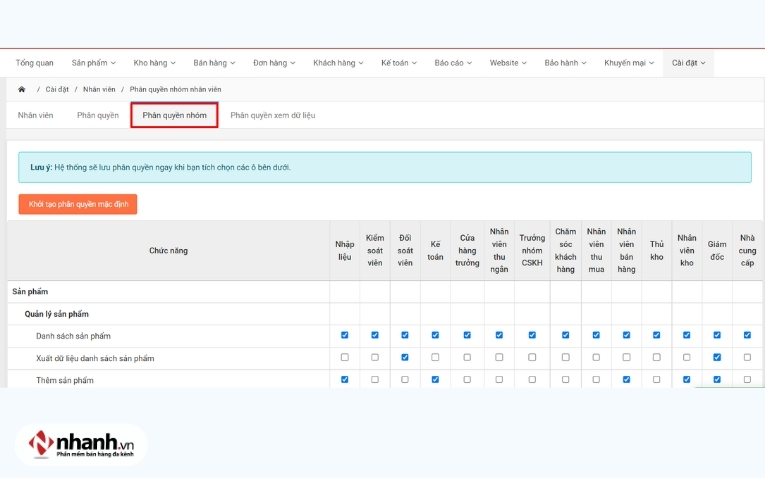The height and width of the screenshot is (478, 765).
Task: Open the Sản phẩm dropdown menu
Action: [95, 63]
